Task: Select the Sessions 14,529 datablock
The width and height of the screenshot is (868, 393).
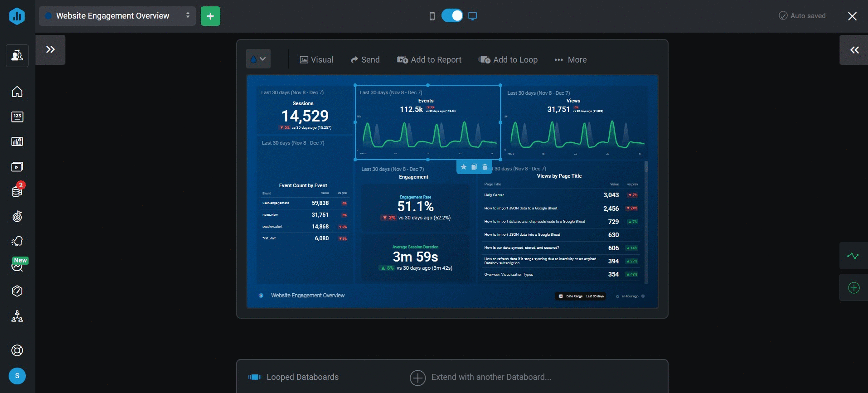Action: tap(305, 110)
